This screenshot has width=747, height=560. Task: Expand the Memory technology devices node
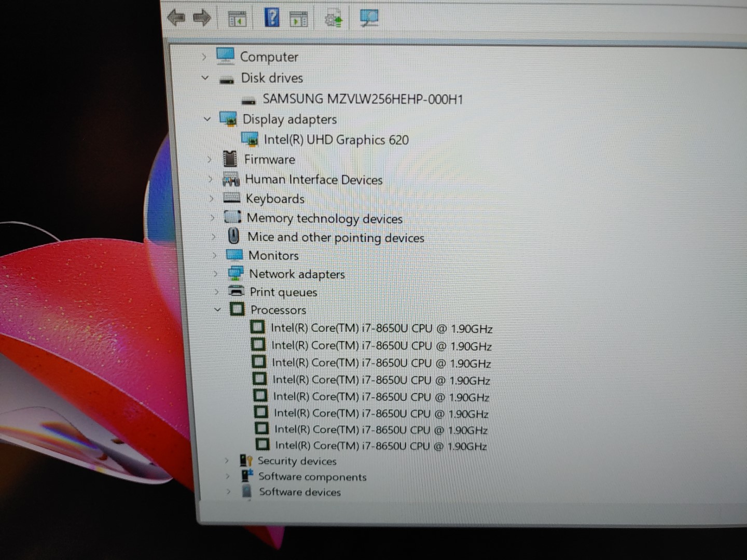click(x=213, y=218)
